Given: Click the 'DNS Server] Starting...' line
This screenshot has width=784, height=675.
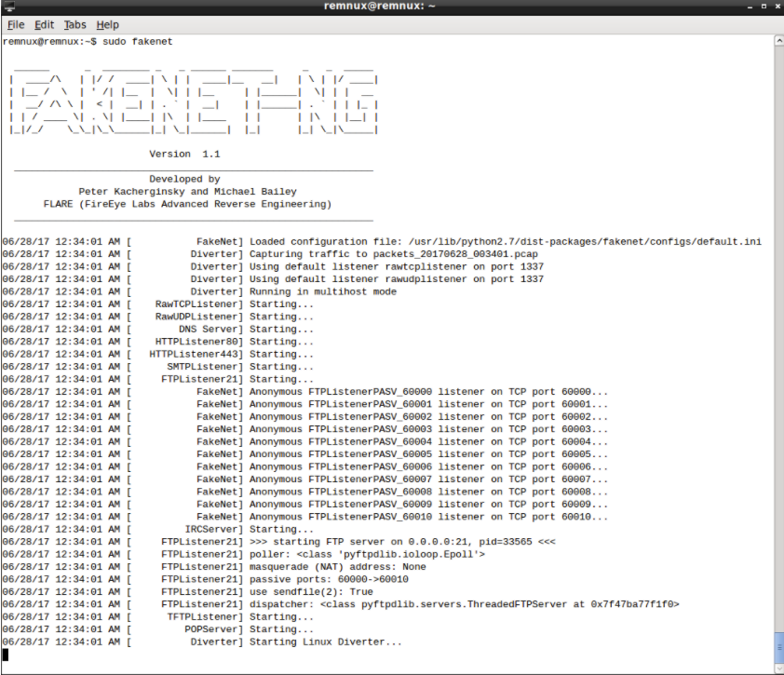Looking at the screenshot, I should pyautogui.click(x=158, y=329).
